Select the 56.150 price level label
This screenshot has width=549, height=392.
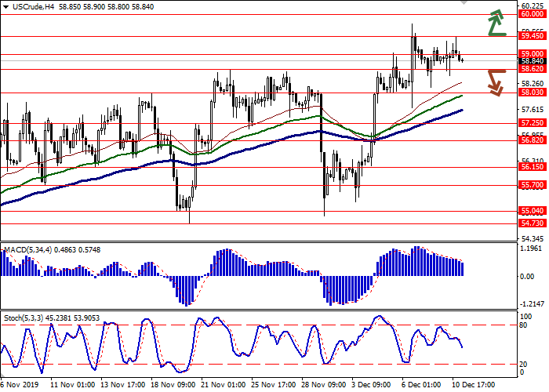pyautogui.click(x=532, y=167)
